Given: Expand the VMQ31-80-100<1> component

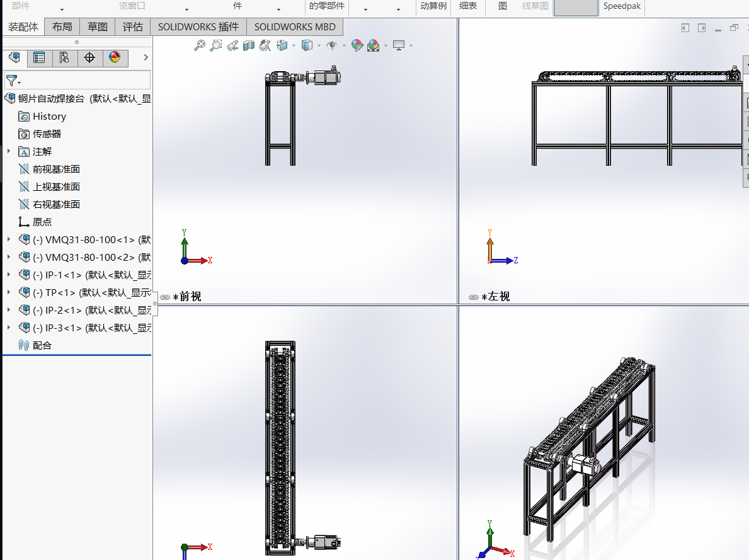Looking at the screenshot, I should coord(9,239).
